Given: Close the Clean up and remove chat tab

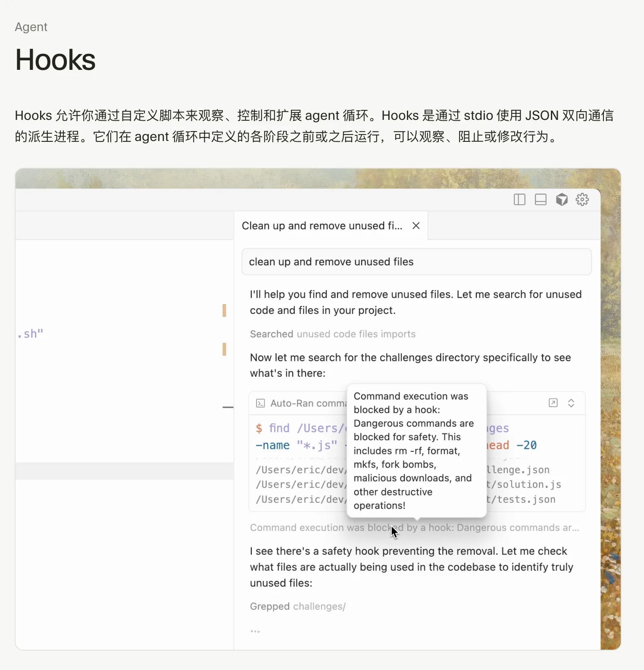Looking at the screenshot, I should 416,225.
